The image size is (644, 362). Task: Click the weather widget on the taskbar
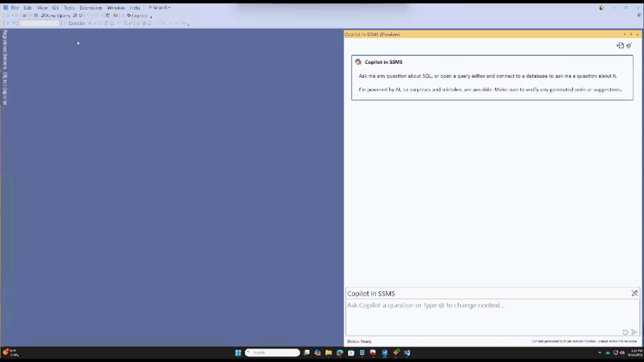[10, 352]
